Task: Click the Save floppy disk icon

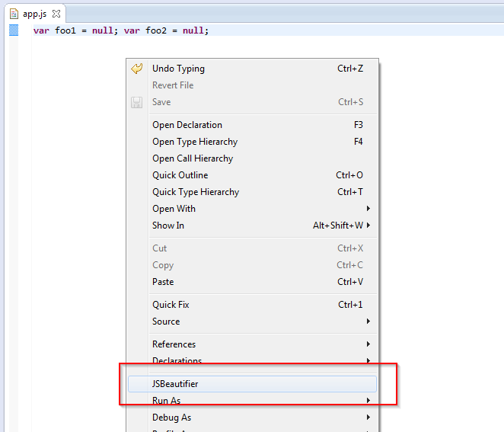Action: [136, 102]
